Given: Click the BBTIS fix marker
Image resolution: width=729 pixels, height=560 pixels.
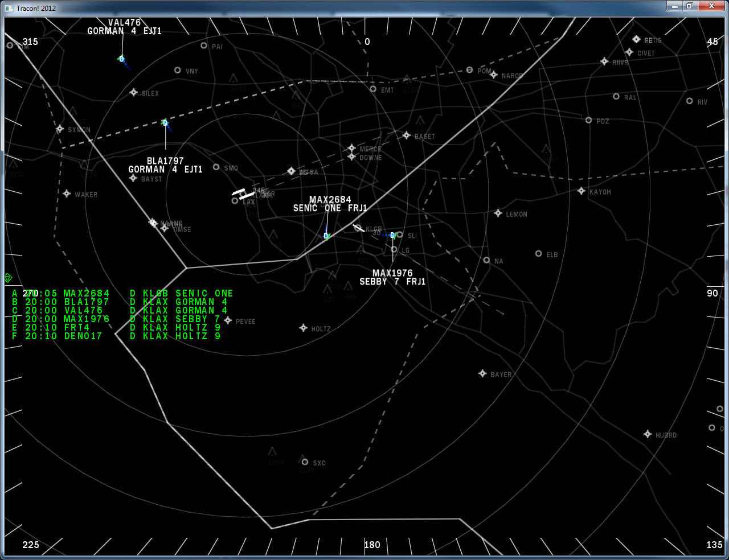Looking at the screenshot, I should pyautogui.click(x=637, y=39).
